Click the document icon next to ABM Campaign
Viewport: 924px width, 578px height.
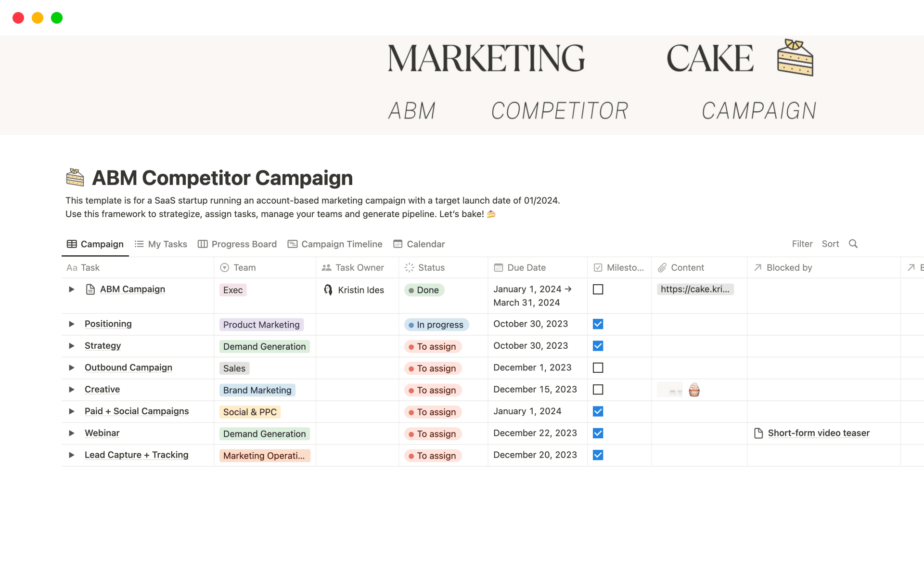(90, 289)
